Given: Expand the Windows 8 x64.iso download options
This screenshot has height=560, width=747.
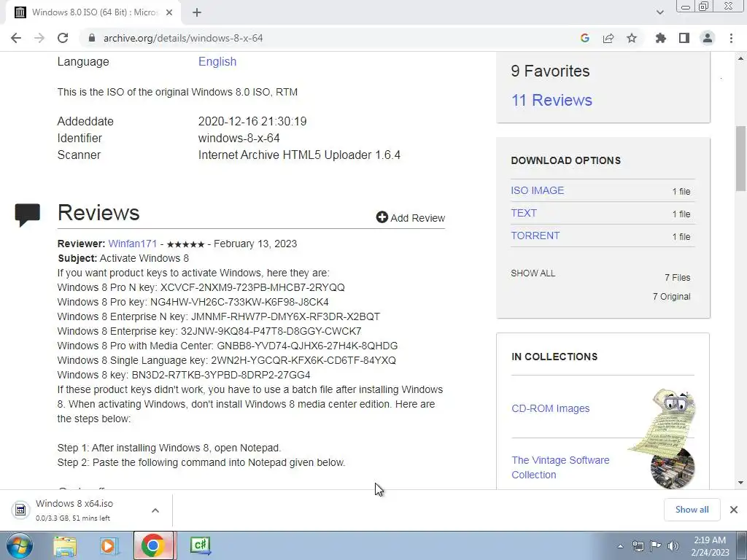Looking at the screenshot, I should [x=155, y=510].
